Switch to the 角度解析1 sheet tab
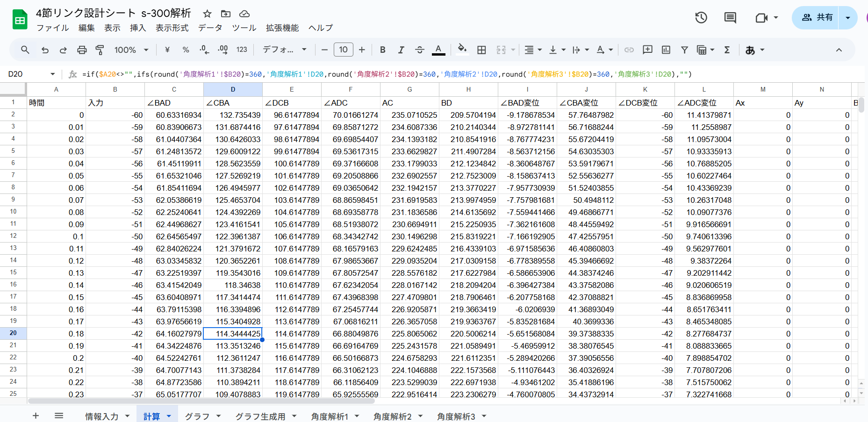The image size is (868, 422). coord(330,416)
